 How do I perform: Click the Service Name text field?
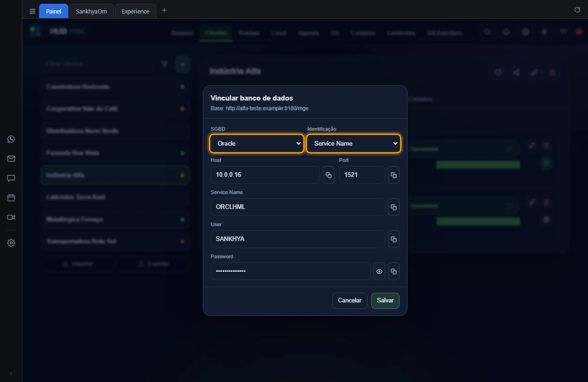[x=298, y=207]
